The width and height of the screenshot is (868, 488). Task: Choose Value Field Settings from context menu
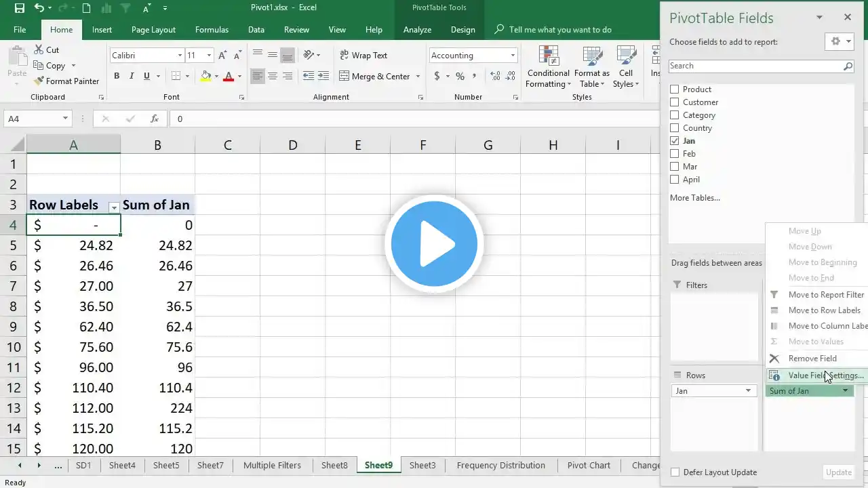[x=825, y=375]
